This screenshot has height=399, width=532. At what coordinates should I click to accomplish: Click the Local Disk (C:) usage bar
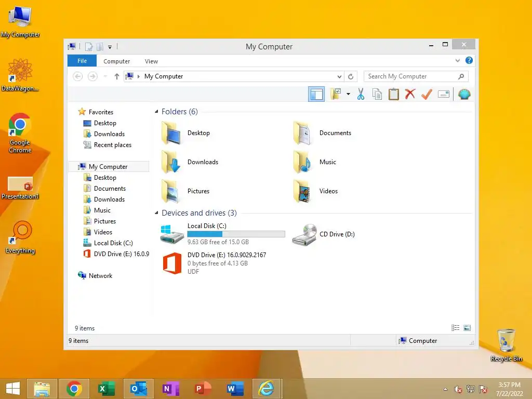click(236, 234)
